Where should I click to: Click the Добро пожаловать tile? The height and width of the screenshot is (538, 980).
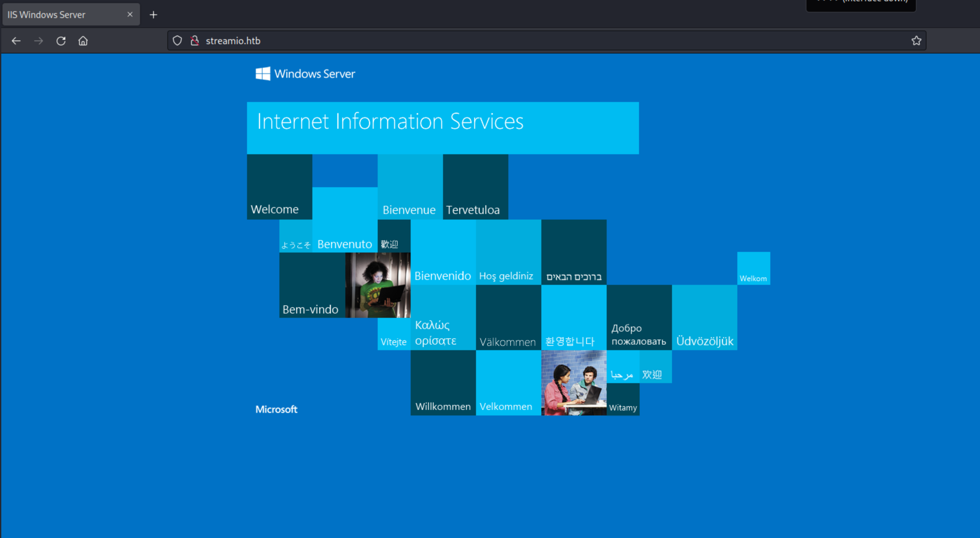click(x=640, y=318)
